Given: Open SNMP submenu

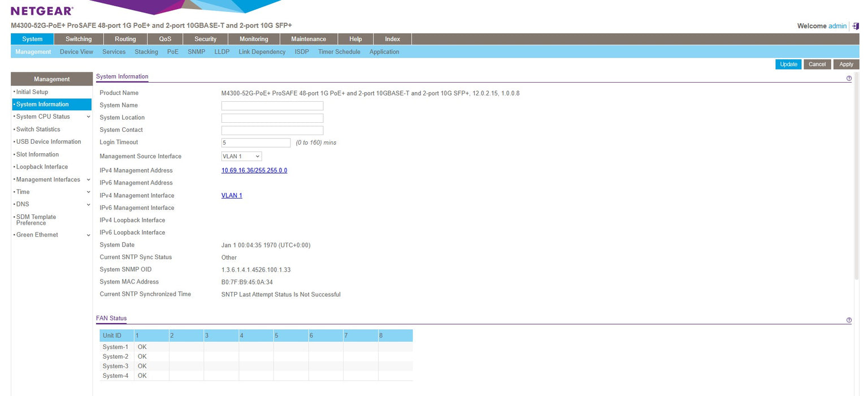Looking at the screenshot, I should coord(197,52).
